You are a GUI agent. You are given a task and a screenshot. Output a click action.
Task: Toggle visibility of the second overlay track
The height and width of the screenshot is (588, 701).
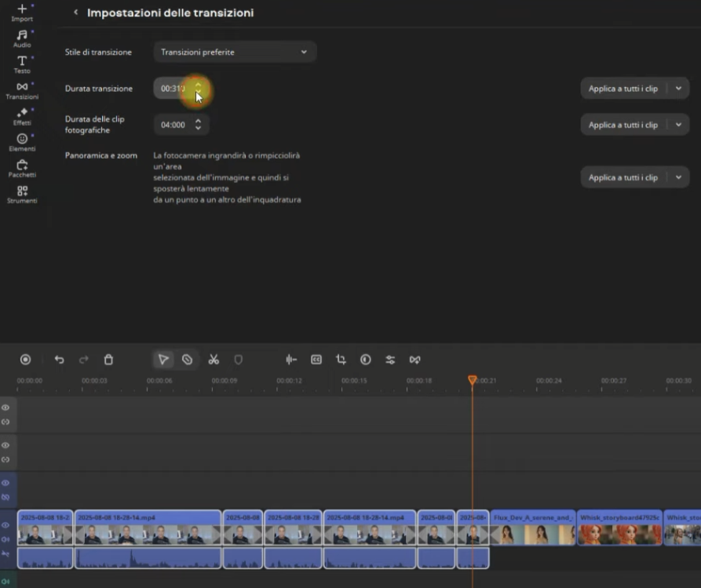pos(5,445)
